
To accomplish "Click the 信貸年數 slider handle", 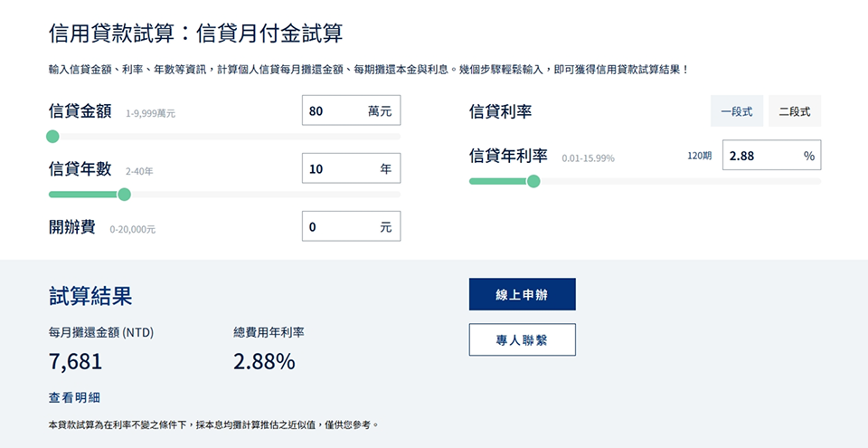I will (x=125, y=194).
